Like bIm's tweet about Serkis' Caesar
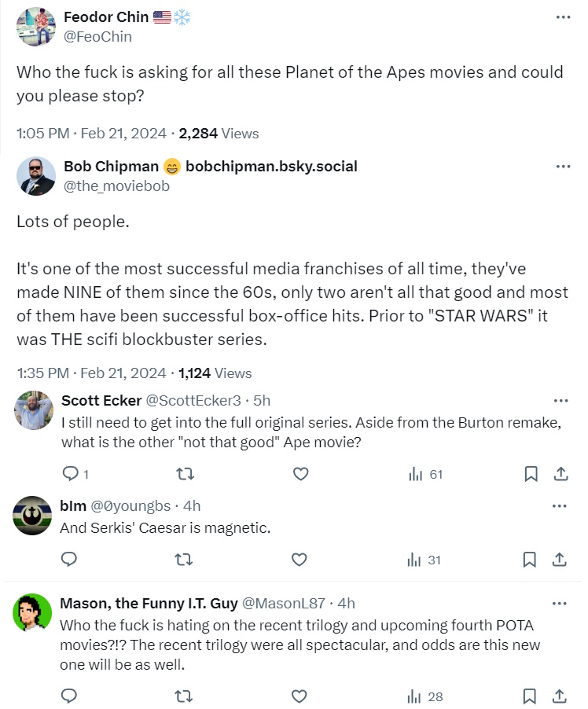588x709 pixels. click(299, 560)
